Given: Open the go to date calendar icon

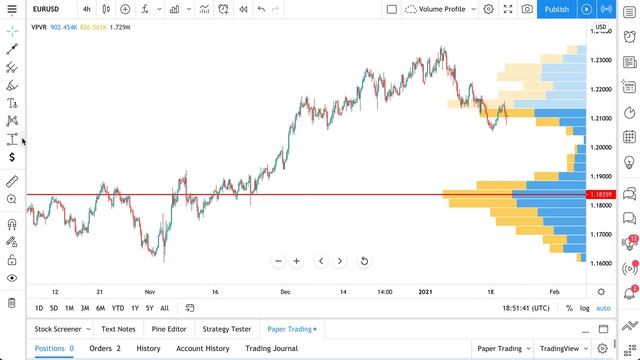Looking at the screenshot, I should coord(190,308).
